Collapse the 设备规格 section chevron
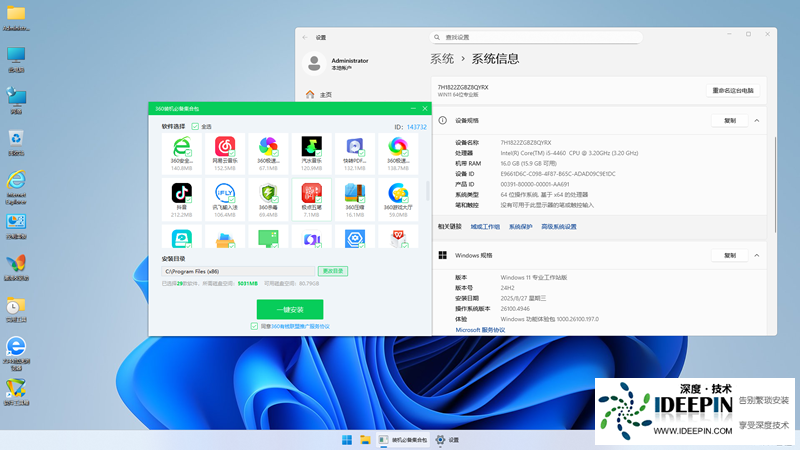800x450 pixels. coord(757,120)
